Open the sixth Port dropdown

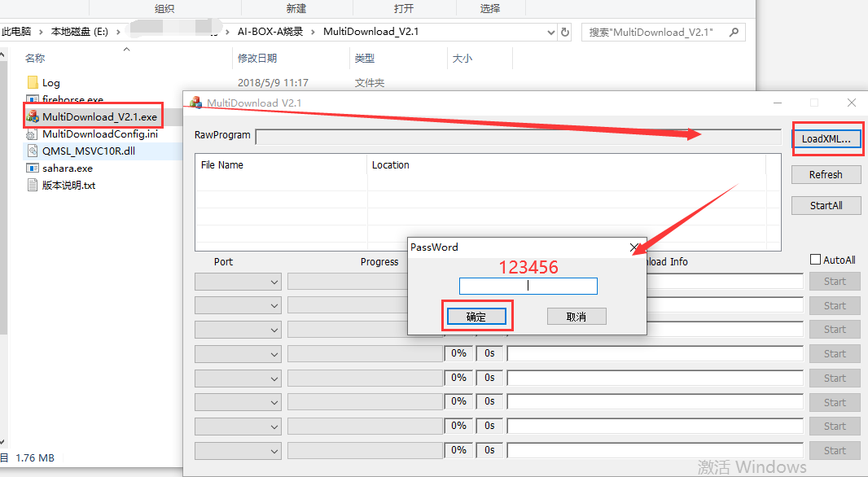pos(238,402)
